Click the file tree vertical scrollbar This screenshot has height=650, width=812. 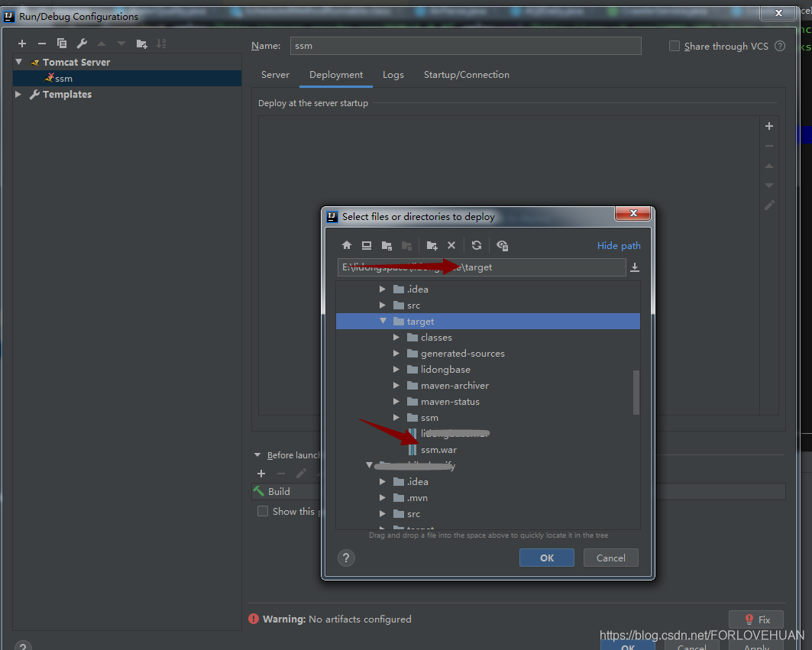(636, 393)
